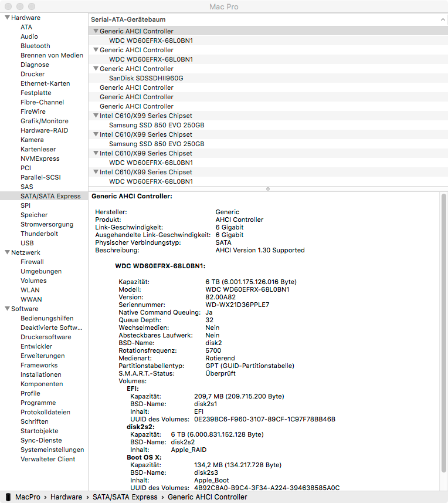
Task: Click the Mac Pro icon in path bar
Action: point(8,497)
